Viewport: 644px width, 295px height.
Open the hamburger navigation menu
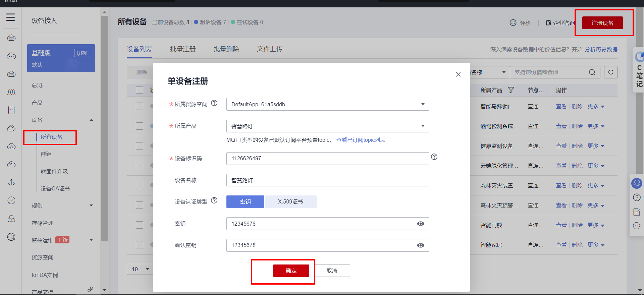(x=11, y=17)
